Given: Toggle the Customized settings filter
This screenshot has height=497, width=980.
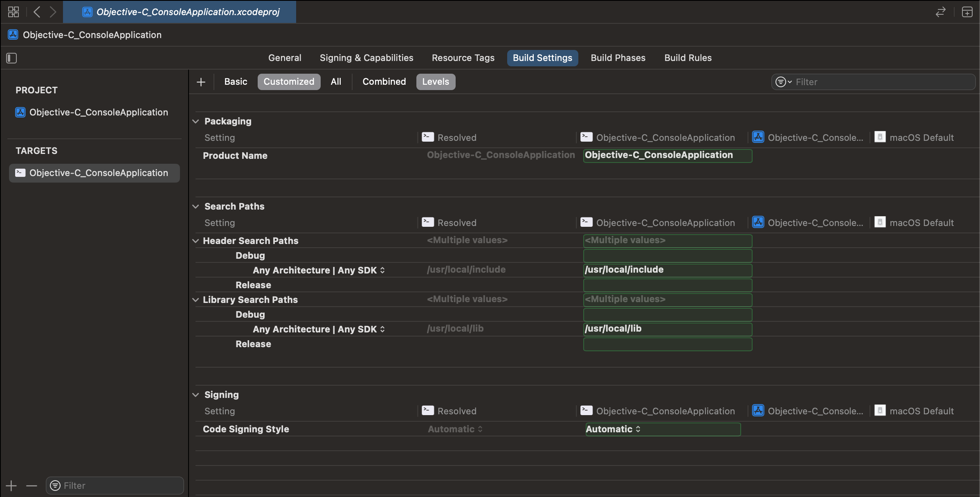Looking at the screenshot, I should coord(289,82).
